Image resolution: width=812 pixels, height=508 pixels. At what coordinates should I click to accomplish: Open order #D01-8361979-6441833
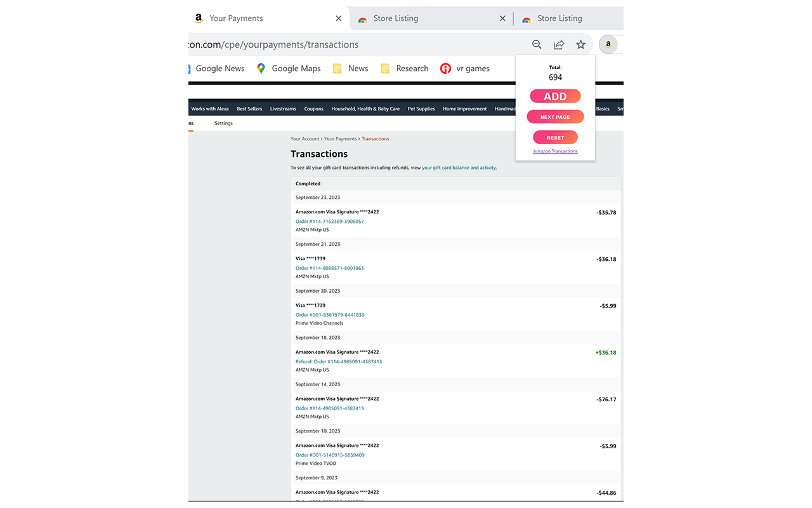click(x=330, y=315)
